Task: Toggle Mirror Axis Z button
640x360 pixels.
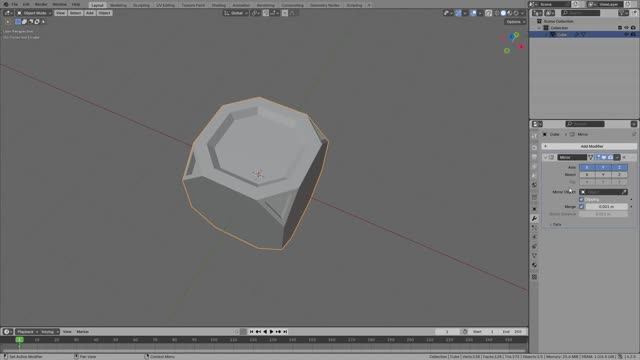Action: coord(619,167)
